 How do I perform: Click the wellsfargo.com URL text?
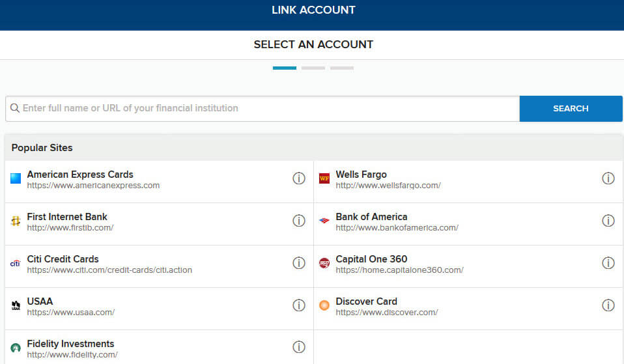[x=388, y=186]
